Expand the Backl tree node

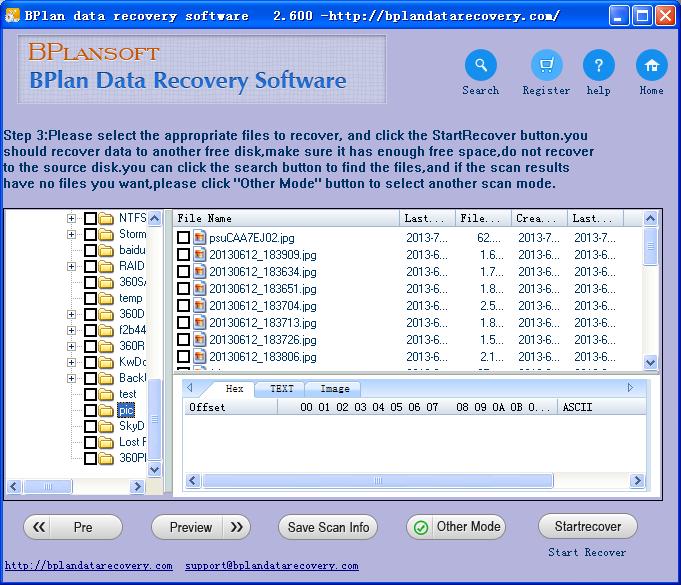(71, 378)
